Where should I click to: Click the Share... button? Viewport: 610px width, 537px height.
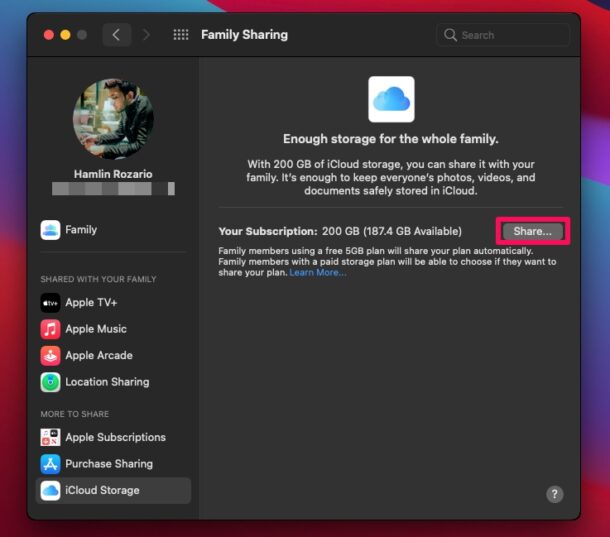click(x=532, y=232)
